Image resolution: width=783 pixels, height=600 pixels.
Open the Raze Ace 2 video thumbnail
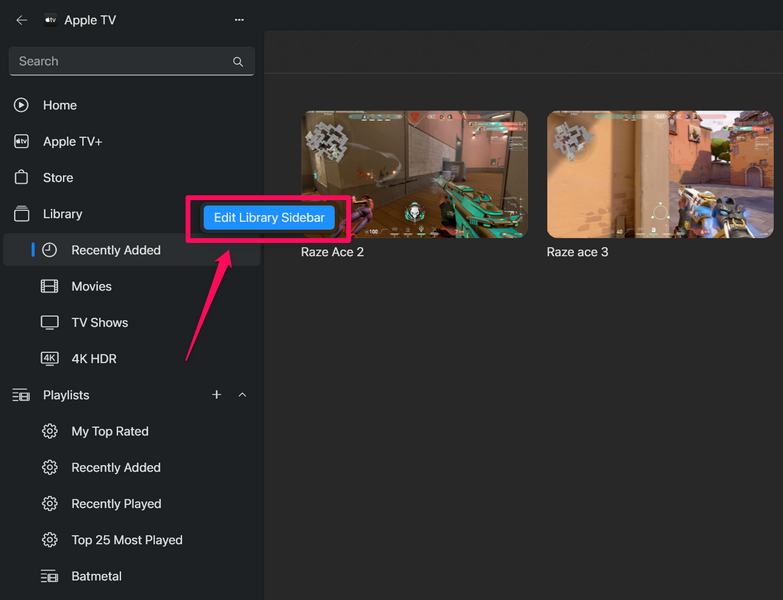click(x=414, y=174)
